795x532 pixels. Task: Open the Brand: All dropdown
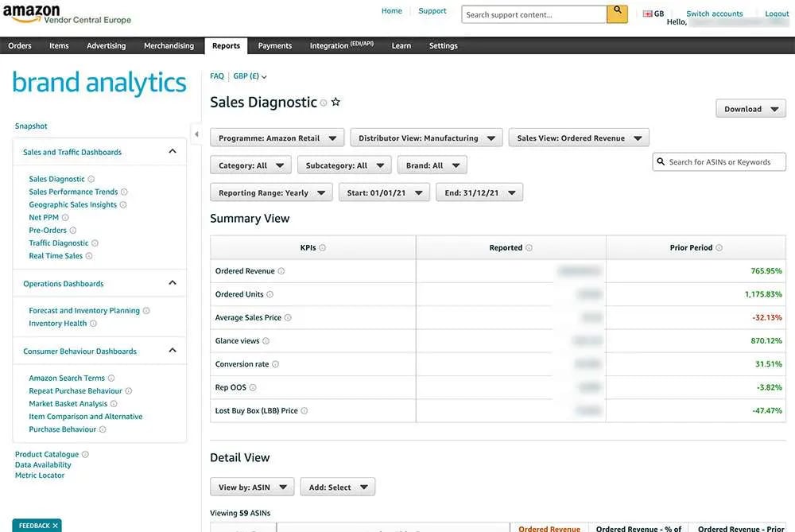coord(432,165)
